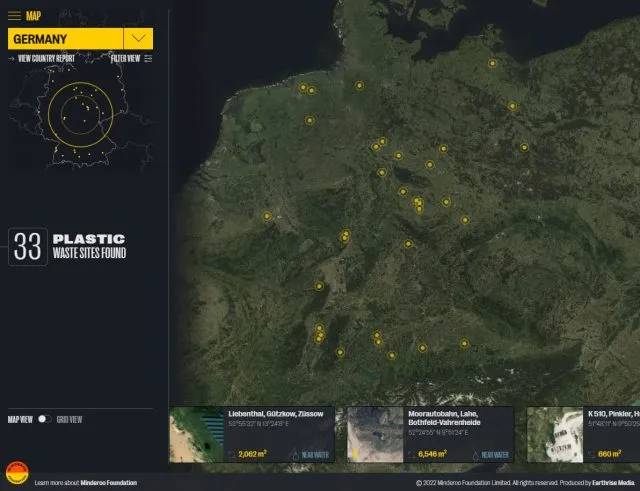Click the Liebenthal, Gützkow, Züssow card title
This screenshot has height=491, width=640.
(276, 414)
